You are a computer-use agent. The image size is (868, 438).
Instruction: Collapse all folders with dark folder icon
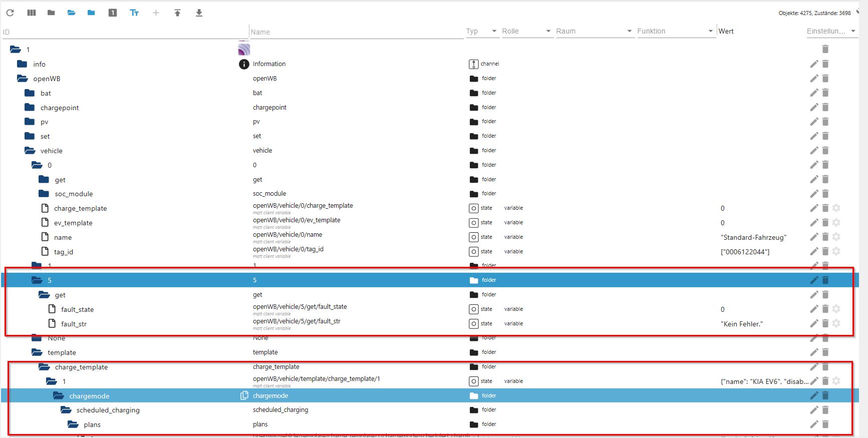51,13
